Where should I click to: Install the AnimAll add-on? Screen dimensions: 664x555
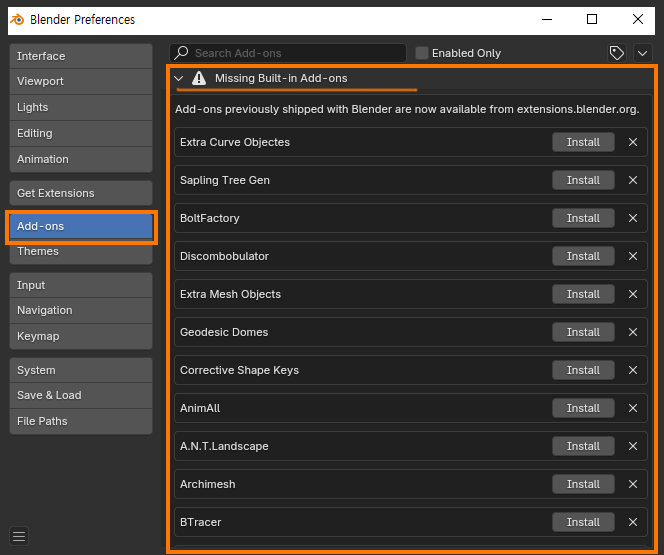pyautogui.click(x=583, y=408)
